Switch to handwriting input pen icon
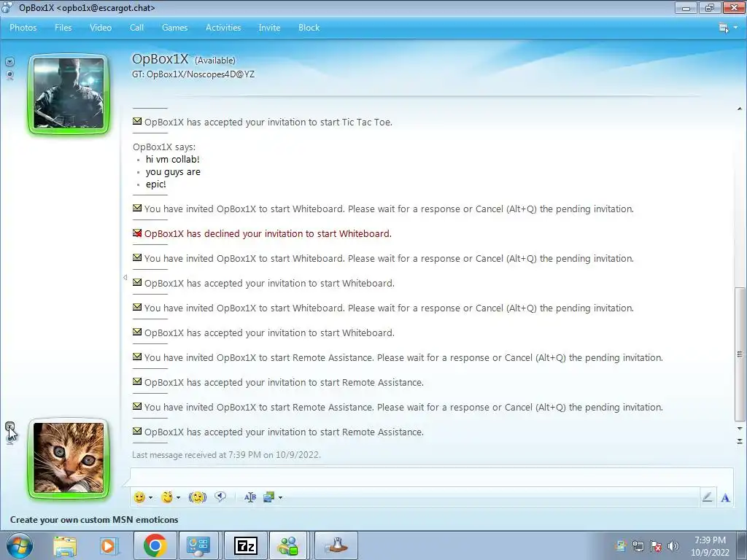 tap(708, 497)
